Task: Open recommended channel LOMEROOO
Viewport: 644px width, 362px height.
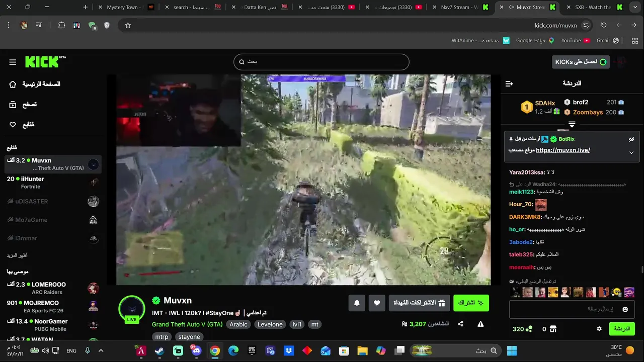Action: coord(53,288)
